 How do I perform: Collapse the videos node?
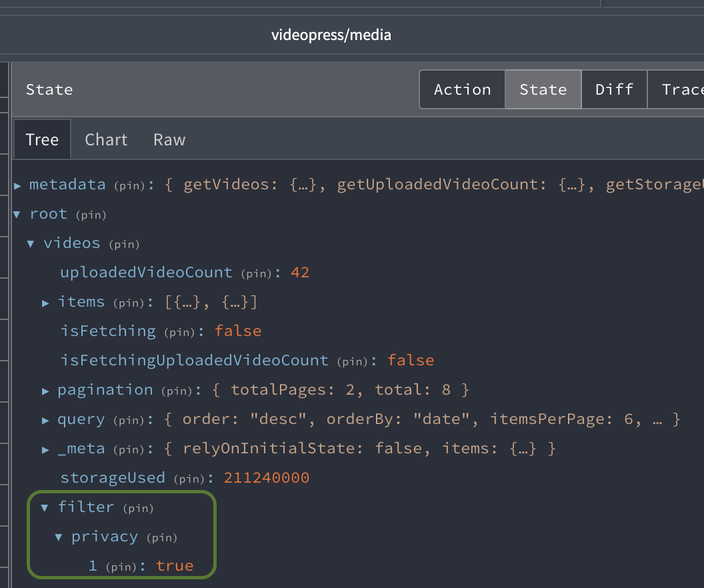[x=31, y=243]
